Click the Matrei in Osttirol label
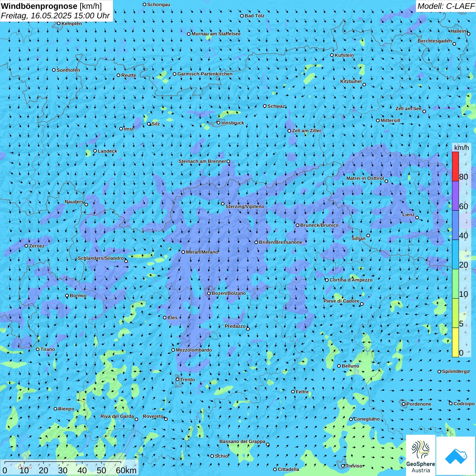The width and height of the screenshot is (476, 476). click(x=365, y=178)
